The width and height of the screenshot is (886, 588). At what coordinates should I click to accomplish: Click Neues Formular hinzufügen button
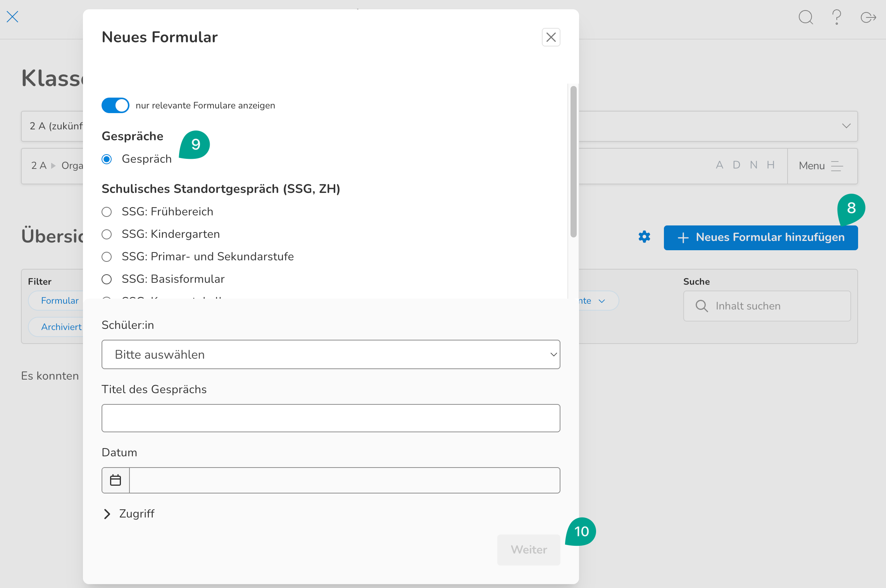(760, 237)
